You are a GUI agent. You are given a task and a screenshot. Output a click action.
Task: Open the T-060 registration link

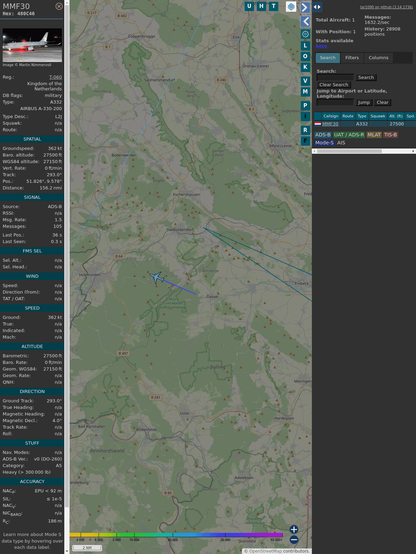tap(55, 77)
